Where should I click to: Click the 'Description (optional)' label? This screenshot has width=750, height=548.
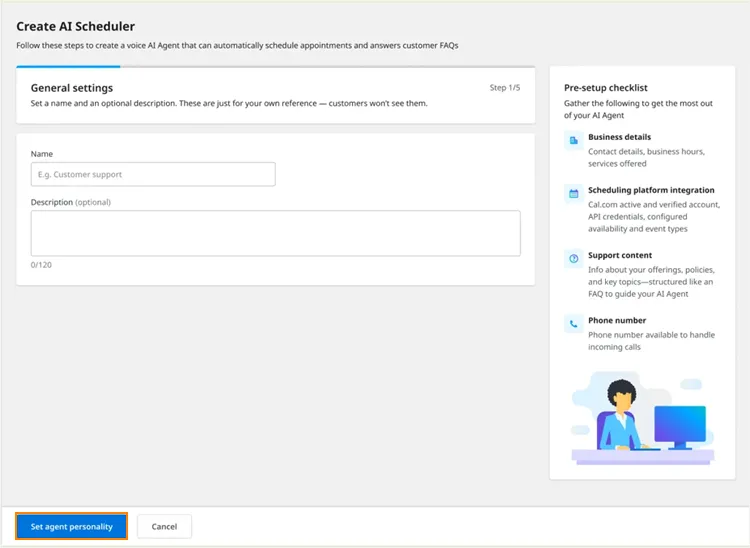[71, 202]
